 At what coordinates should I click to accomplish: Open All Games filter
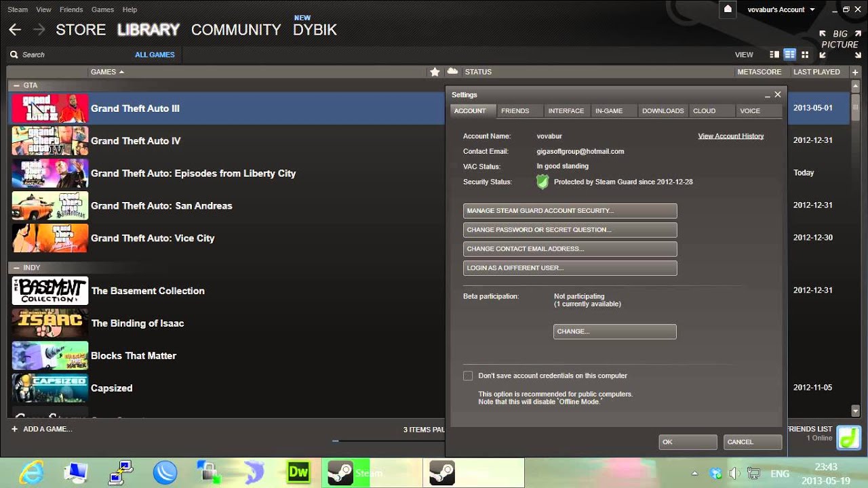coord(155,55)
